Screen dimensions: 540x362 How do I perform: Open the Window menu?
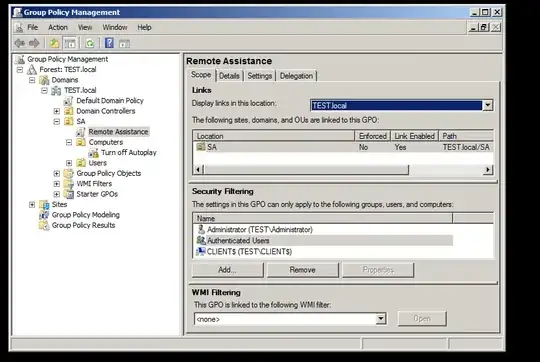click(x=115, y=28)
